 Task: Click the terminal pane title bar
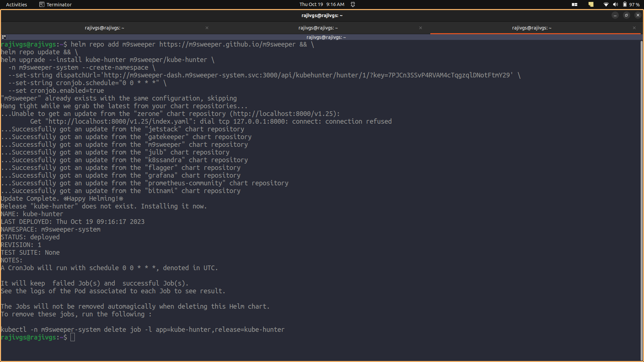[326, 37]
